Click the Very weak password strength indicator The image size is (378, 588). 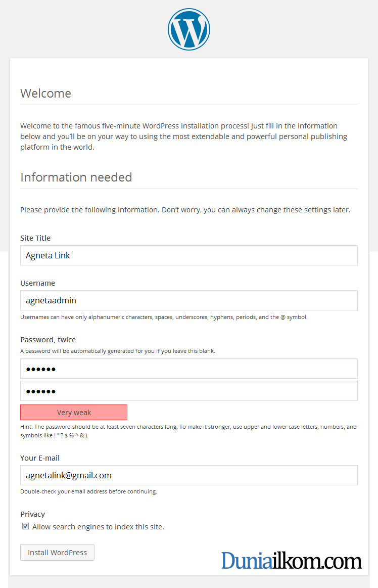(74, 413)
